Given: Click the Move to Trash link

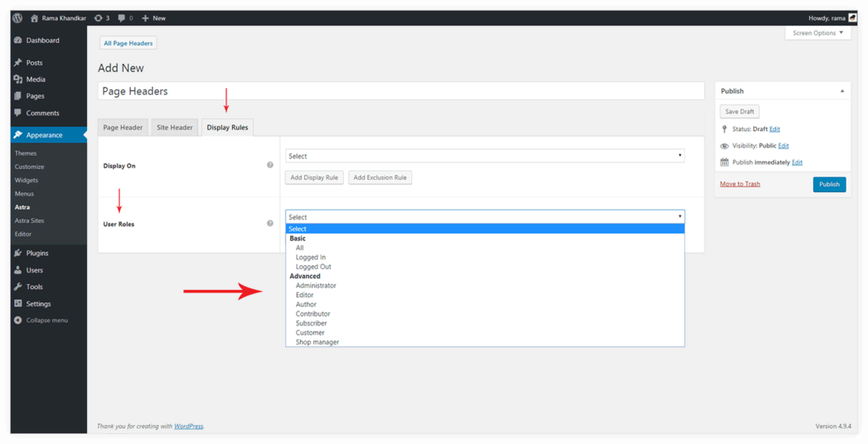Looking at the screenshot, I should click(739, 184).
